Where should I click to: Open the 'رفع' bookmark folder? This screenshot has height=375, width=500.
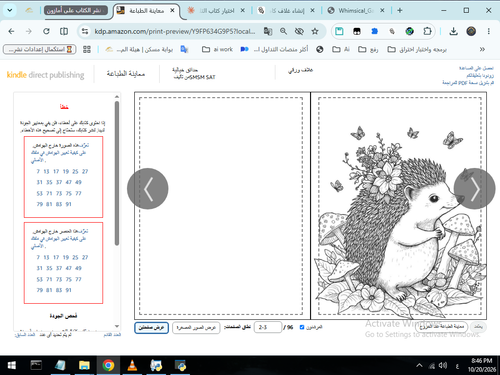[368, 49]
